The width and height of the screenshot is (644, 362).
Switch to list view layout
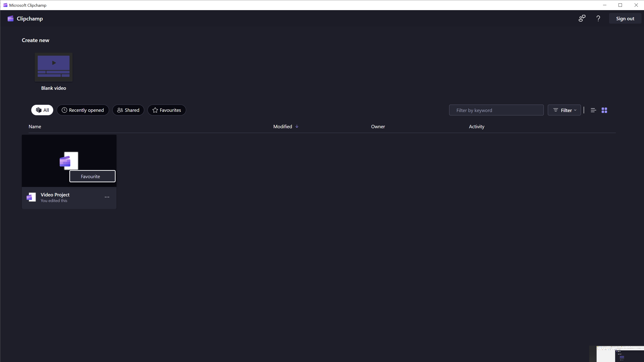[593, 110]
